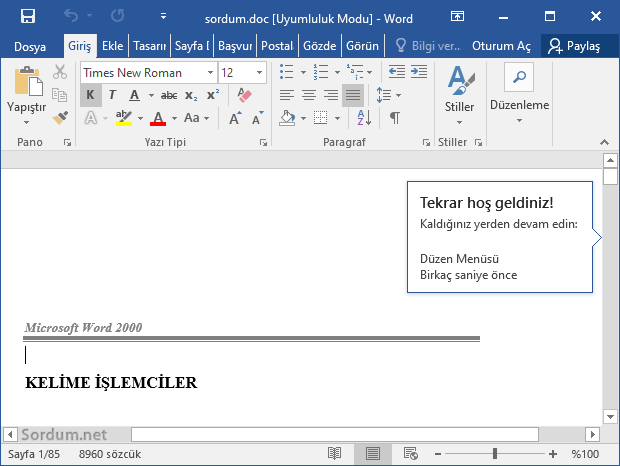Toggle strikethrough formatting
Screen dimensions: 620x466
click(x=169, y=95)
